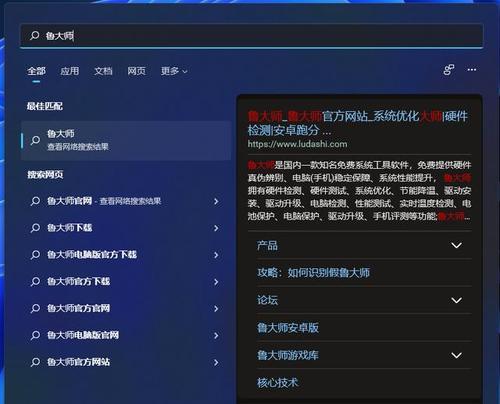Click the magnifier icon in search box
The image size is (500, 404).
(x=35, y=35)
